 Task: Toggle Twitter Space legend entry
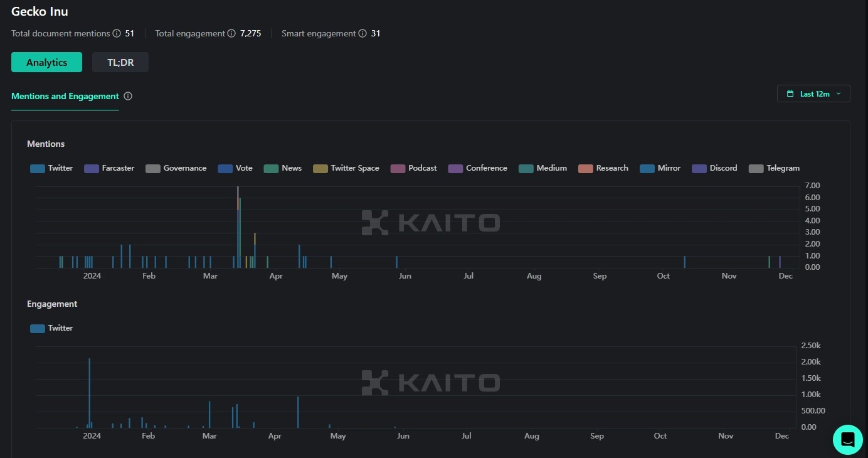point(346,168)
